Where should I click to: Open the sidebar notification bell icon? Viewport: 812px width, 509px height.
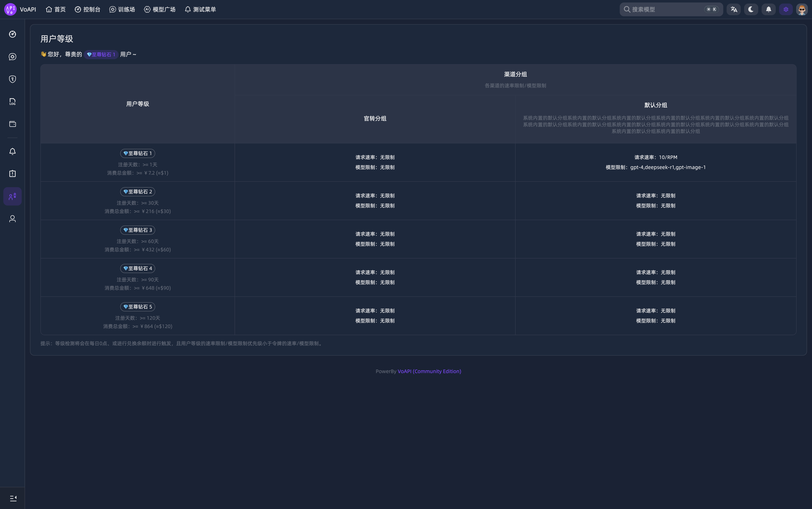(x=12, y=152)
